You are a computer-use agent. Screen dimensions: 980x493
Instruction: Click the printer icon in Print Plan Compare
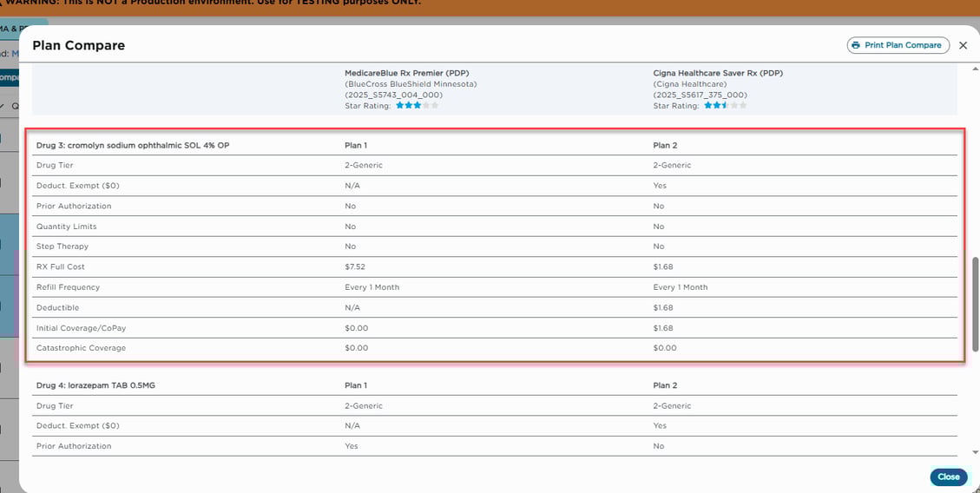coord(856,45)
